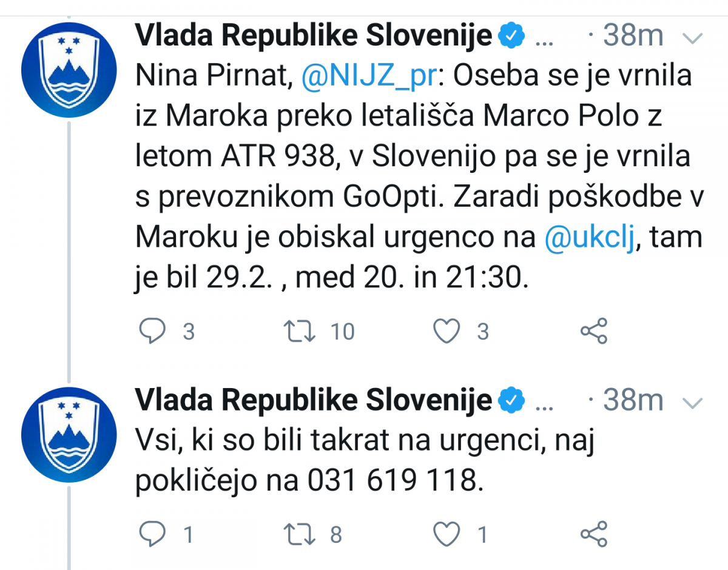Click the 38m timestamp on second tweet
The height and width of the screenshot is (570, 728).
point(633,400)
